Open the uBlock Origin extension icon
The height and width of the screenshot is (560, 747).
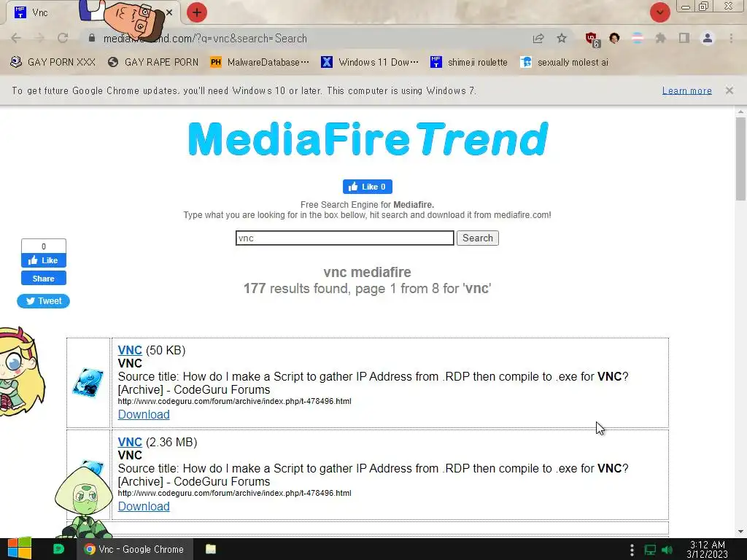click(x=592, y=39)
